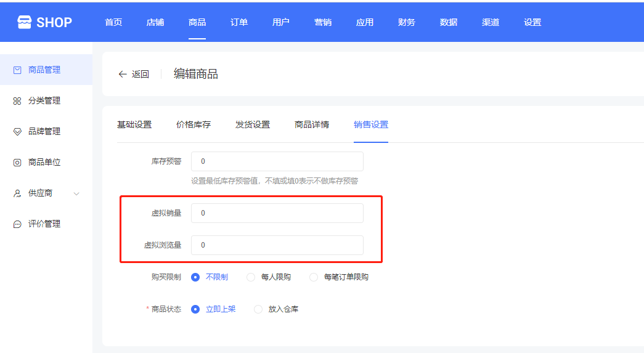Viewport: 644px width, 353px height.
Task: Expand the 供应商 sidebar submenu chevron
Action: pyautogui.click(x=76, y=193)
